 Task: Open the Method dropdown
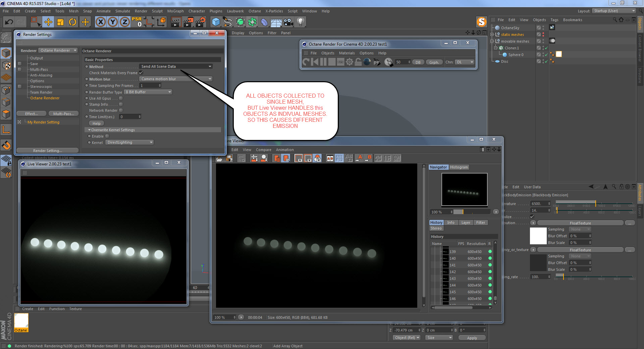(x=176, y=66)
